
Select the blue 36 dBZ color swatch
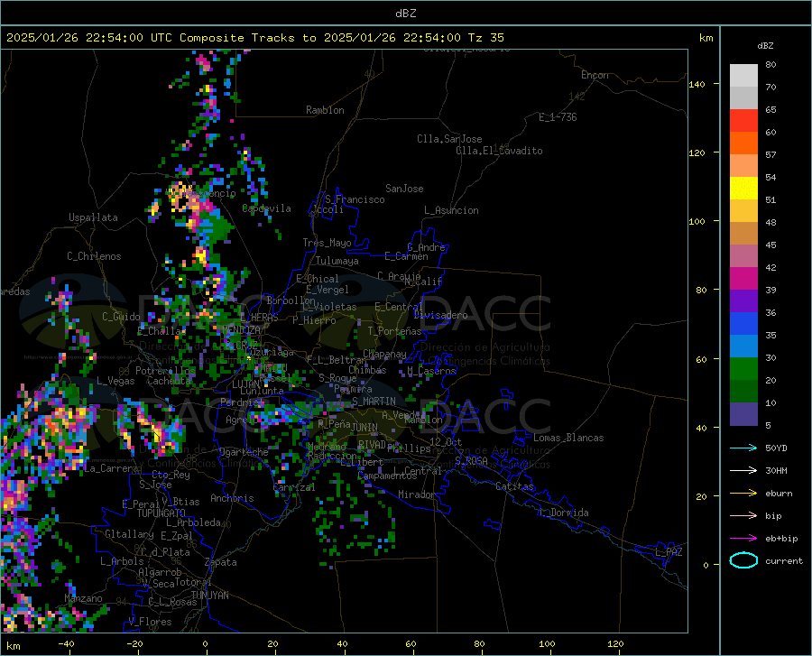point(743,324)
